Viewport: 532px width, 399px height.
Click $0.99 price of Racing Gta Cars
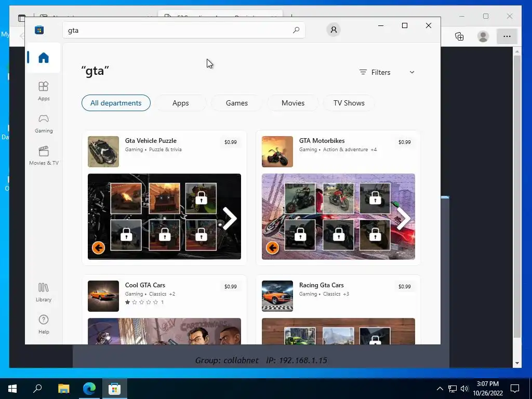[x=404, y=287]
